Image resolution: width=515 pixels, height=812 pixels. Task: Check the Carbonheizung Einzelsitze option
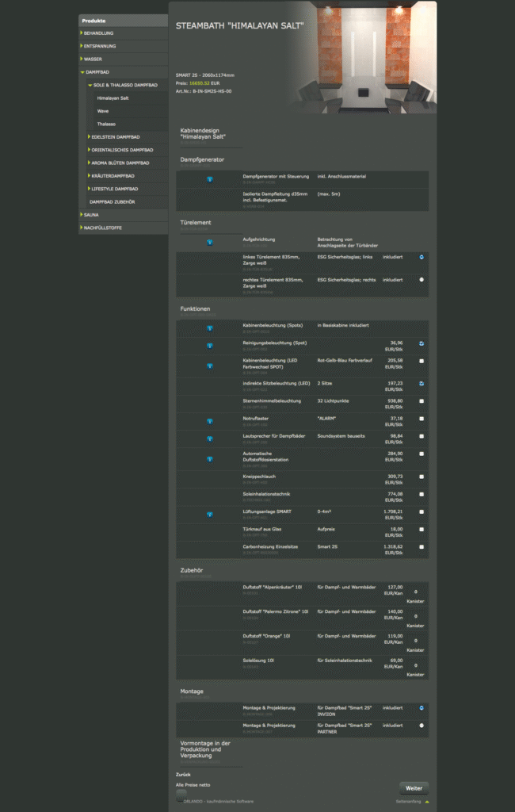[x=422, y=547]
